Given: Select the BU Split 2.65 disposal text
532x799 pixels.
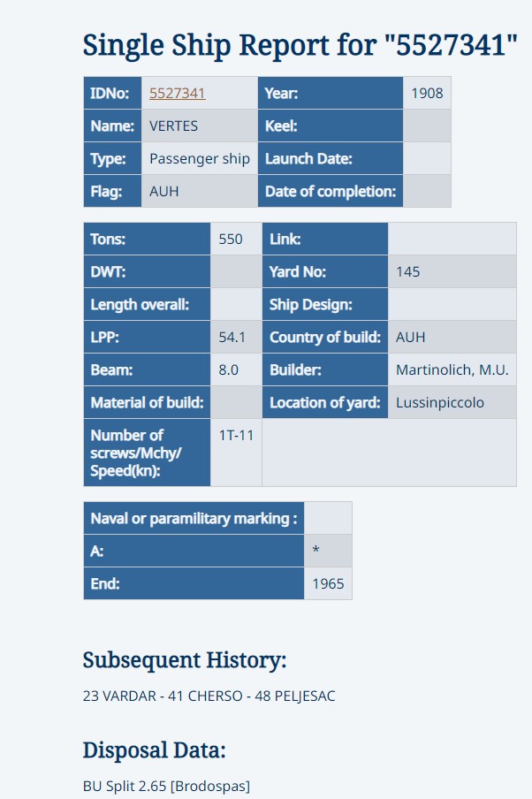Looking at the screenshot, I should click(x=166, y=787).
